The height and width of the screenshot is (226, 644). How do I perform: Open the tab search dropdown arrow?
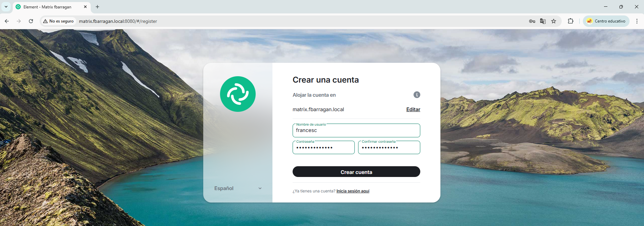pyautogui.click(x=6, y=7)
